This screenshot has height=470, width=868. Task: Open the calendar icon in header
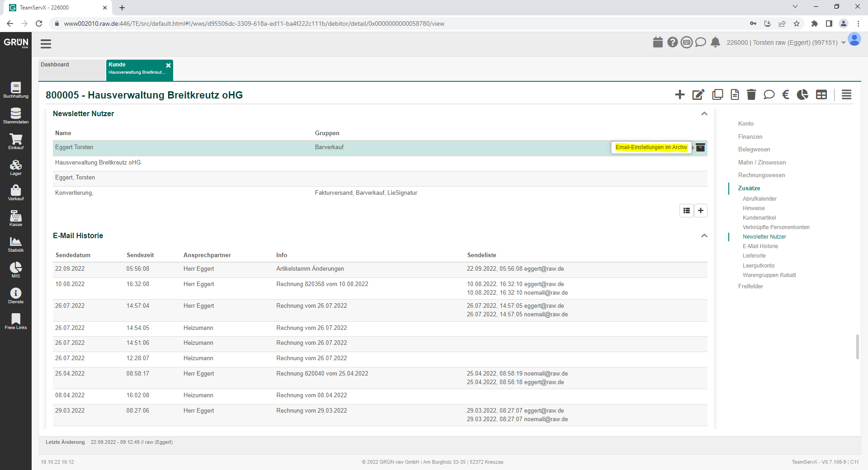click(658, 42)
